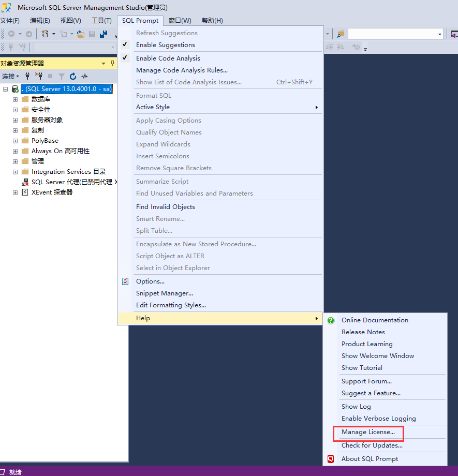Click Check for Updates... entry
458x476 pixels.
tap(372, 445)
